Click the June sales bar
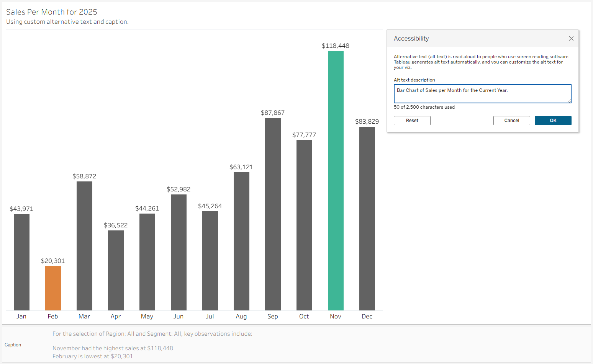The image size is (593, 364). 179,252
